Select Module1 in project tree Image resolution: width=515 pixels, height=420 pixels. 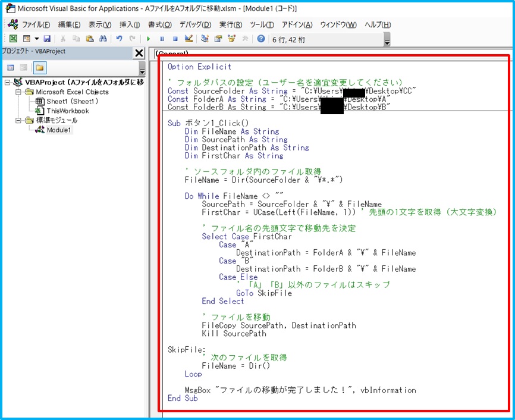59,130
